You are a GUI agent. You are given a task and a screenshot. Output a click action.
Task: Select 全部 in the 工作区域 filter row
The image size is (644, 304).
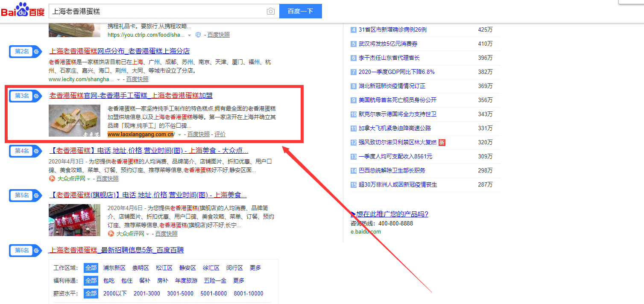pyautogui.click(x=91, y=268)
